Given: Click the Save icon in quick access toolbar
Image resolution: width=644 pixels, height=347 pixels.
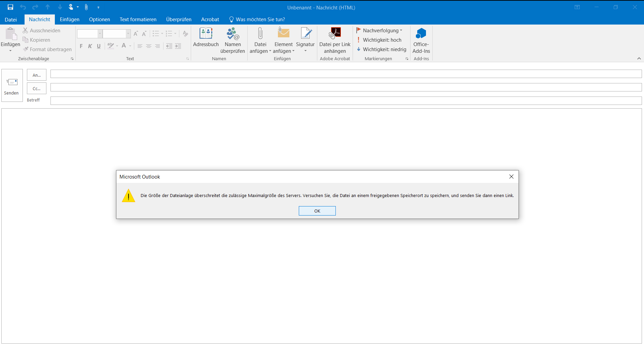Looking at the screenshot, I should point(10,7).
